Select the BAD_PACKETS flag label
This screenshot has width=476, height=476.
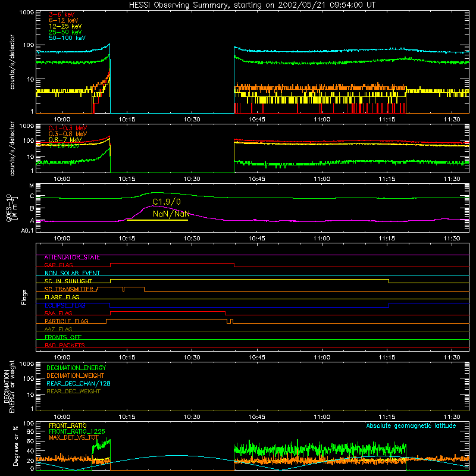coord(65,345)
